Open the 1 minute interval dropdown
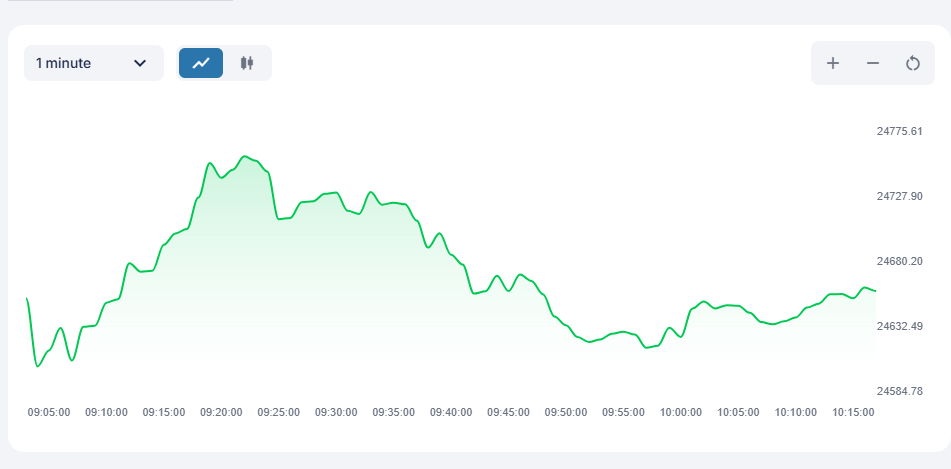The image size is (951, 469). pyautogui.click(x=93, y=63)
